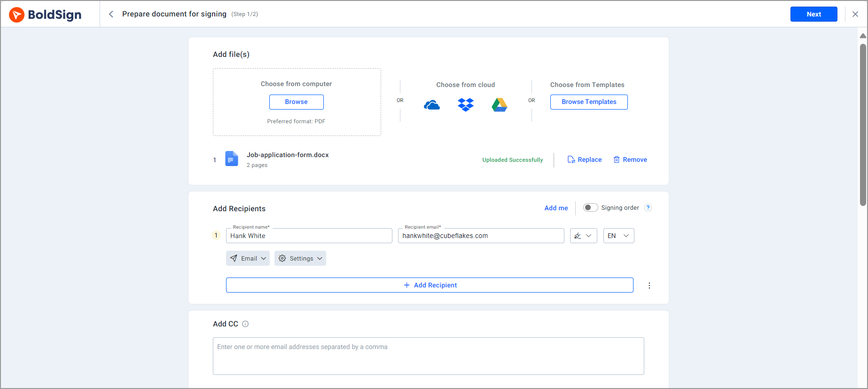Click the Add CC info icon
This screenshot has width=868, height=389.
245,324
